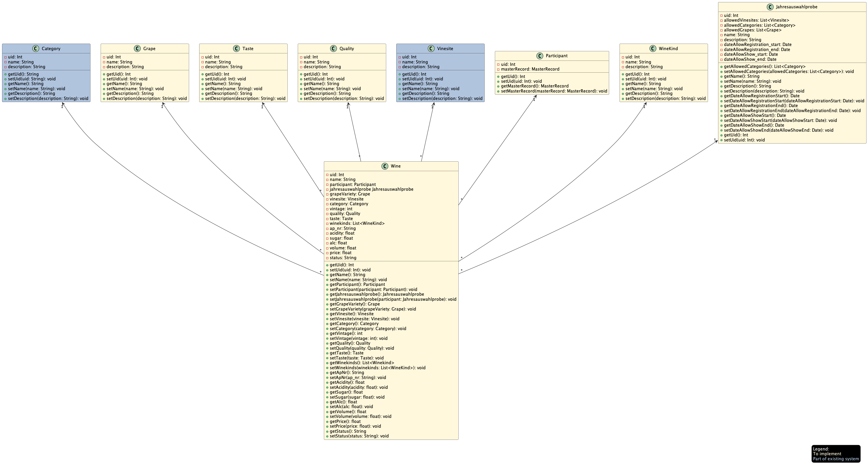The height and width of the screenshot is (468, 868).
Task: Select the Vinesite class icon
Action: pyautogui.click(x=431, y=48)
